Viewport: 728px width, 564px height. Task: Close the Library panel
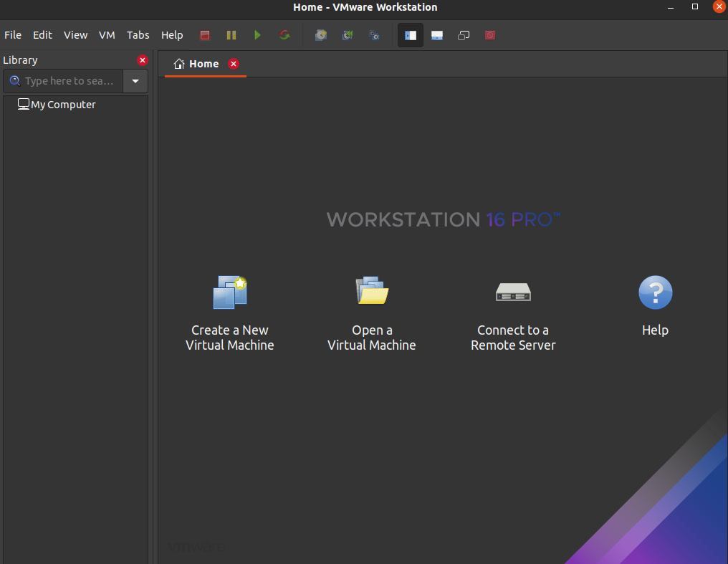[143, 60]
